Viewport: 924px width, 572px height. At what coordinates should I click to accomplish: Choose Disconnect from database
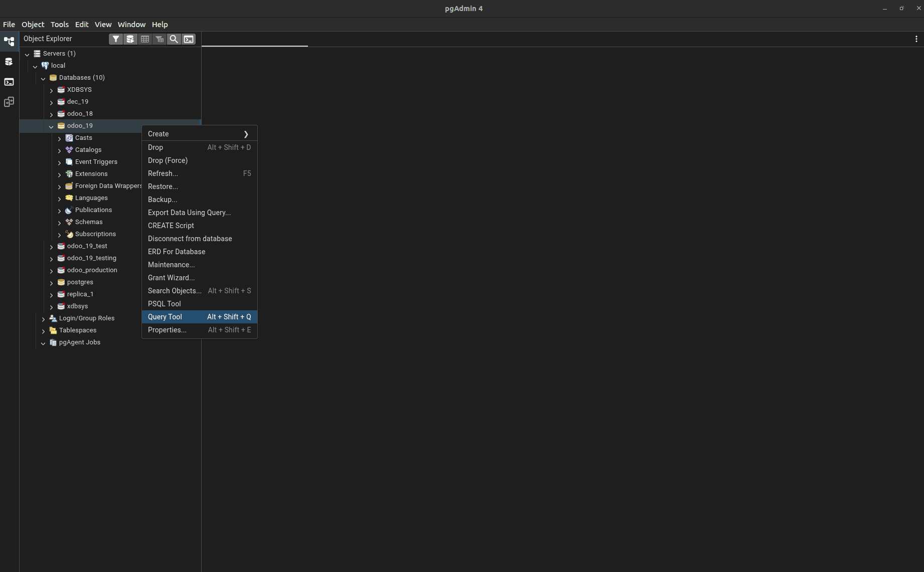pyautogui.click(x=190, y=239)
